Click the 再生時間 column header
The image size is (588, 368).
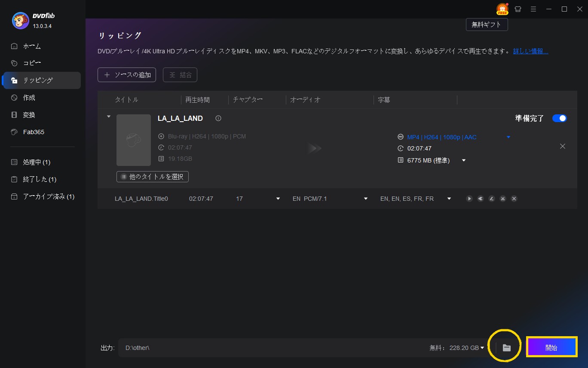coord(198,100)
